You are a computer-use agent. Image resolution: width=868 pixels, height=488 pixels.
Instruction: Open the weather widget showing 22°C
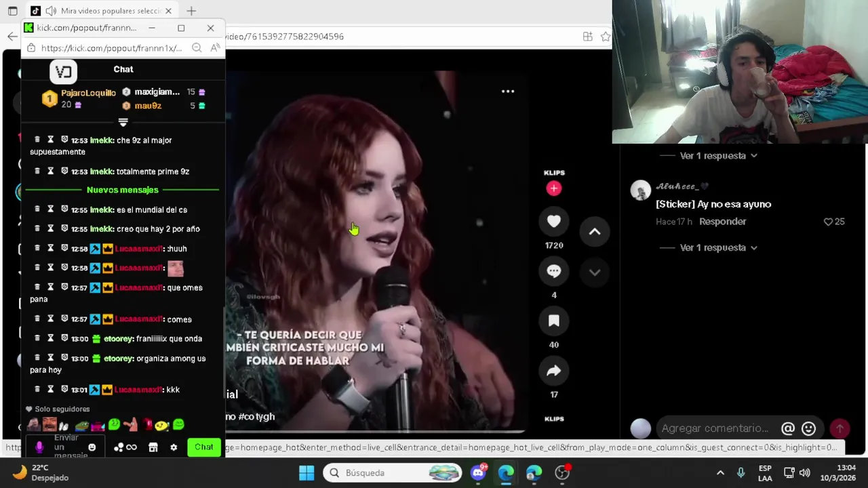(x=42, y=472)
